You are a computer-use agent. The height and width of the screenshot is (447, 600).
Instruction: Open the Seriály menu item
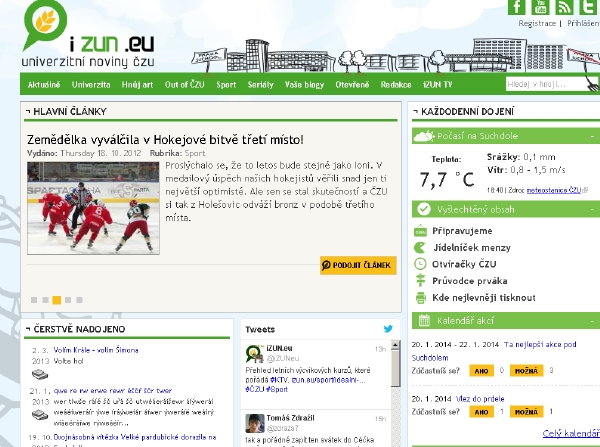pos(261,85)
